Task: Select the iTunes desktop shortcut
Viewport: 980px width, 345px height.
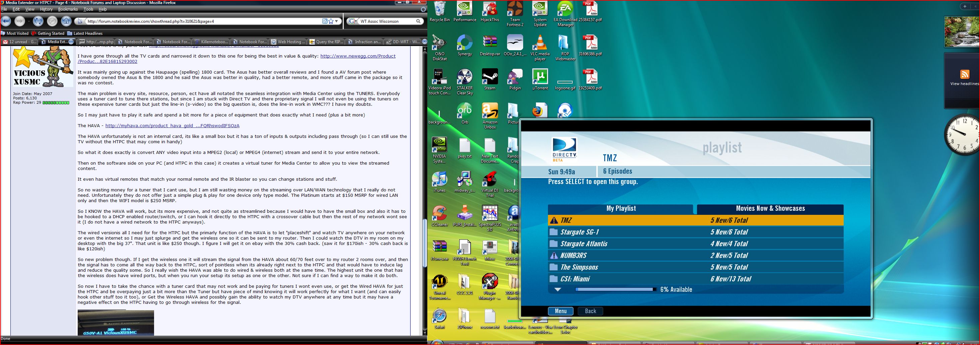Action: point(439,182)
